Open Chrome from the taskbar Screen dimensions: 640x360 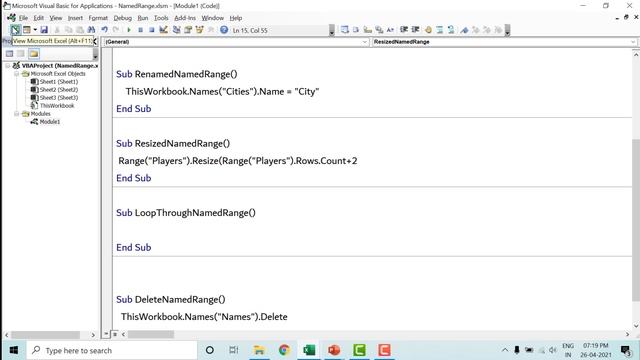tap(284, 350)
